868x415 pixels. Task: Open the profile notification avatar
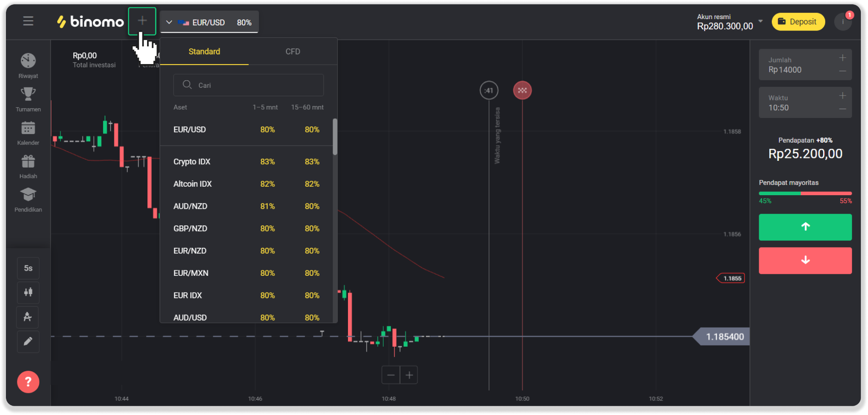pos(843,22)
